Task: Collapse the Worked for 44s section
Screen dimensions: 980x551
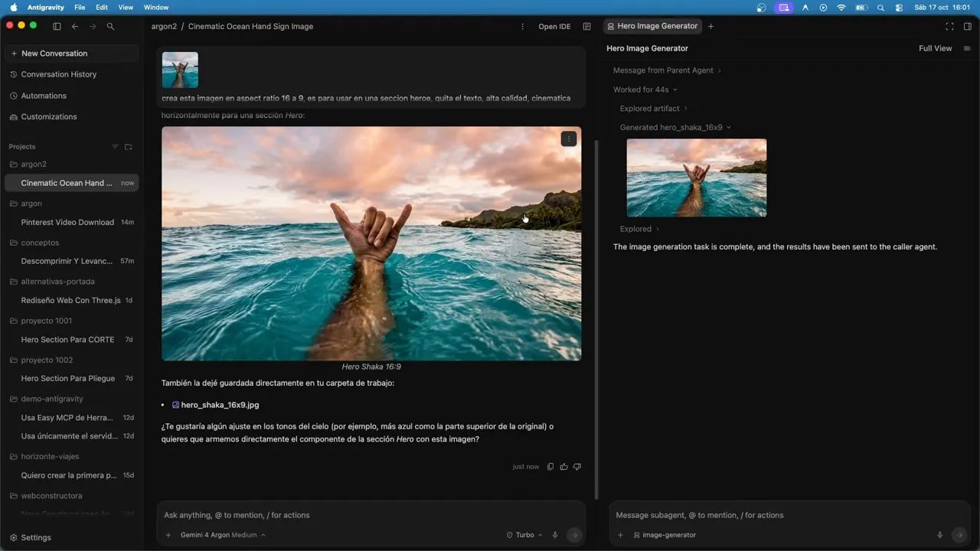Action: pyautogui.click(x=645, y=90)
